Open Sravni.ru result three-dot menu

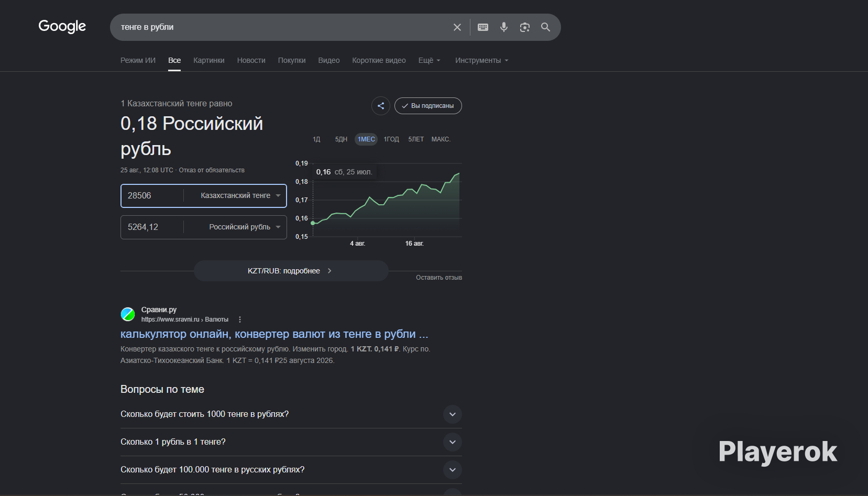click(x=240, y=319)
